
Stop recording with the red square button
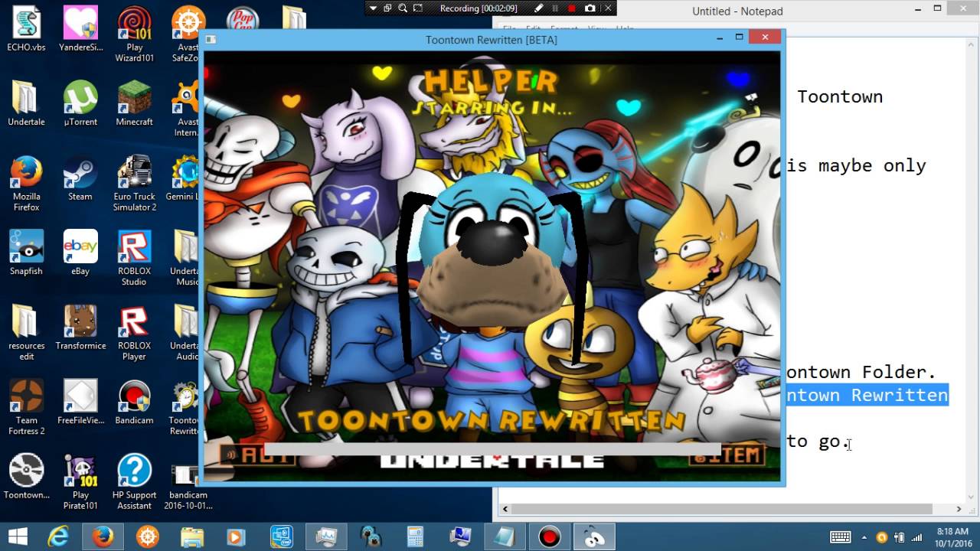pyautogui.click(x=572, y=8)
